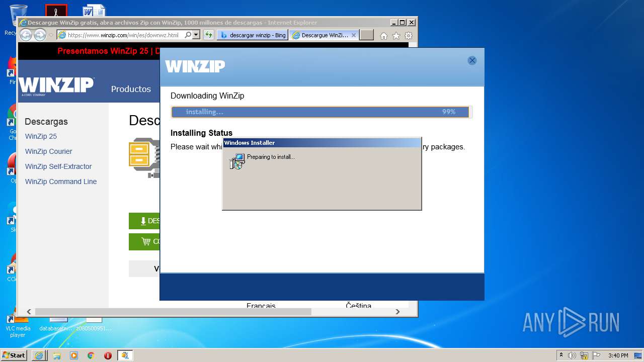Click Internet Explorer taskbar icon
Image resolution: width=644 pixels, height=362 pixels.
[39, 355]
